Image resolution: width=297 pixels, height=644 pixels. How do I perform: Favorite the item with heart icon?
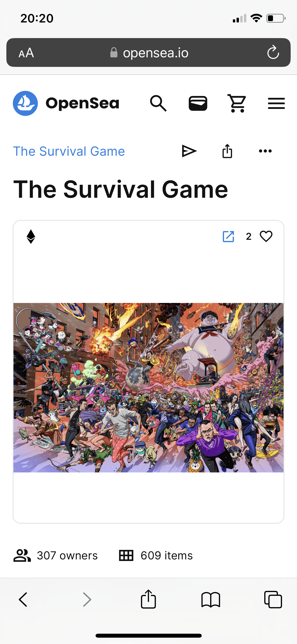click(x=266, y=236)
